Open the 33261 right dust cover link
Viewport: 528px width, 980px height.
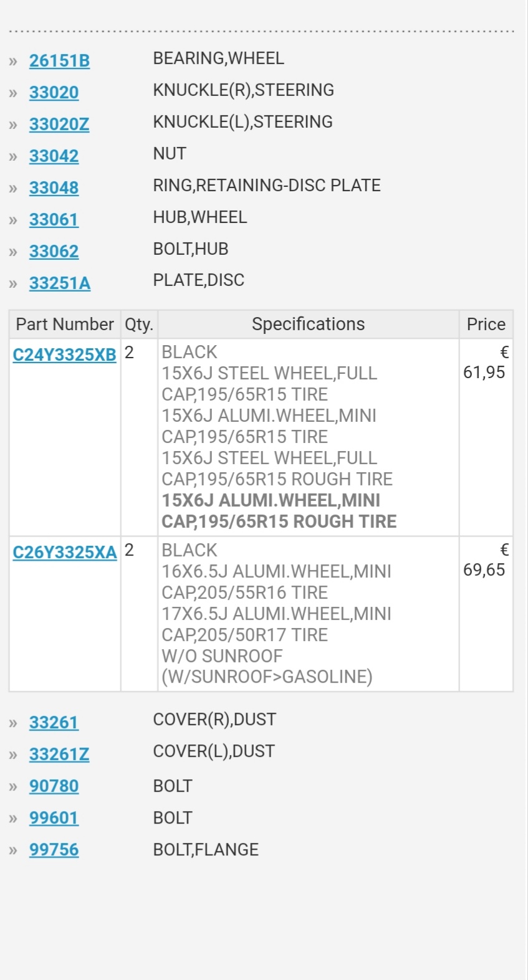tap(54, 722)
